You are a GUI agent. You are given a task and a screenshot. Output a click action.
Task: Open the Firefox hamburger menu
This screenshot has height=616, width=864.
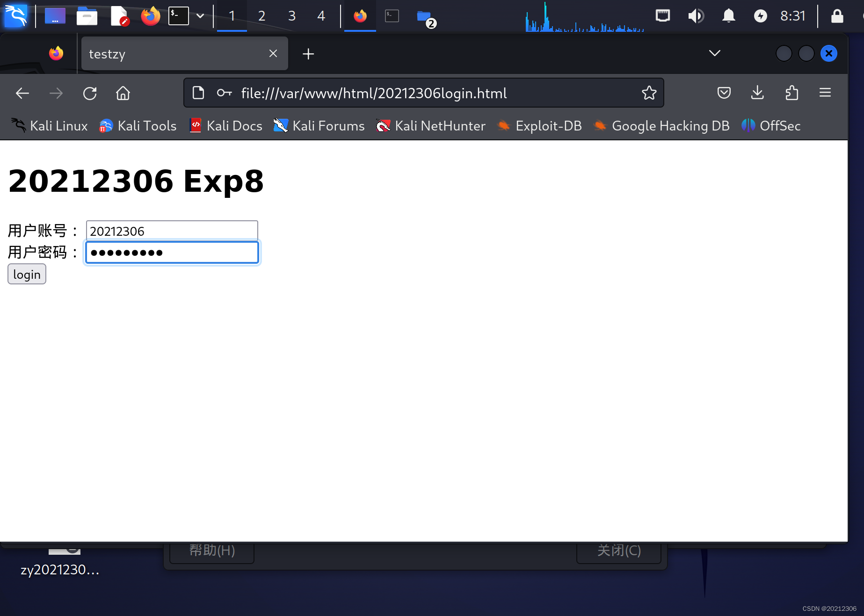pos(825,93)
